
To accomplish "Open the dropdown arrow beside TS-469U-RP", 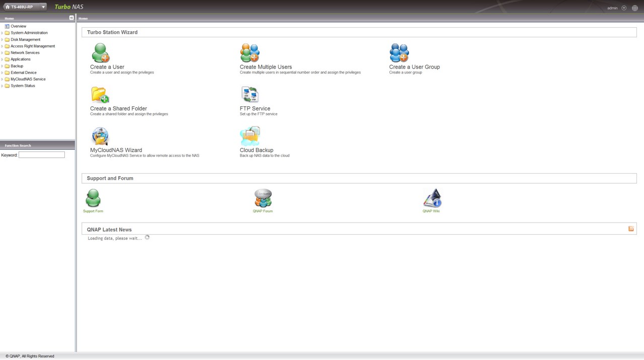I will [x=43, y=7].
